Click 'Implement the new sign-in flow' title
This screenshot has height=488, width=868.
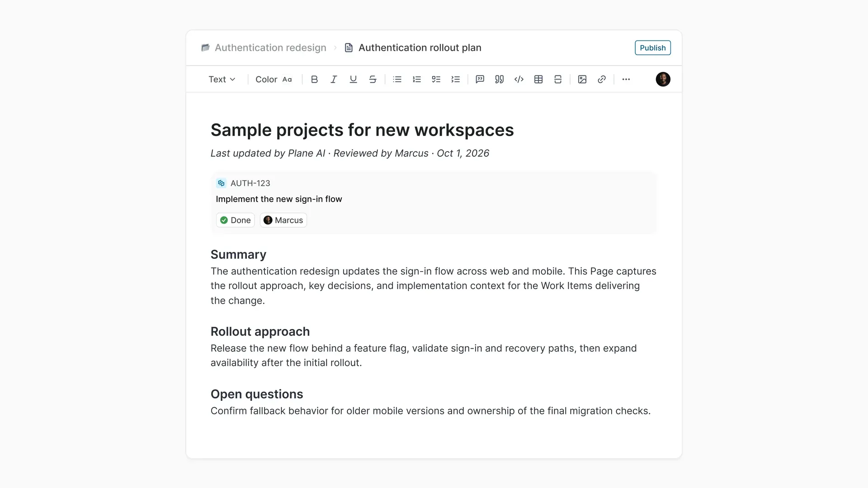(x=279, y=199)
